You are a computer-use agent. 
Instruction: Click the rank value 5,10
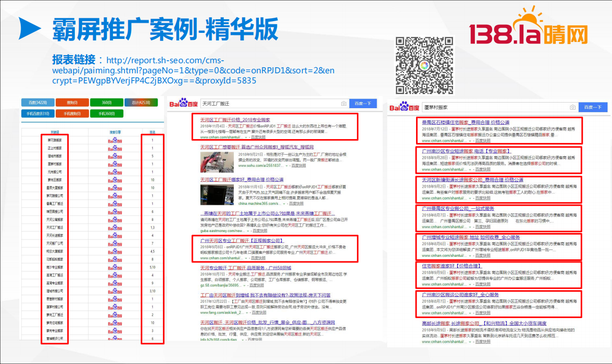pyautogui.click(x=152, y=267)
